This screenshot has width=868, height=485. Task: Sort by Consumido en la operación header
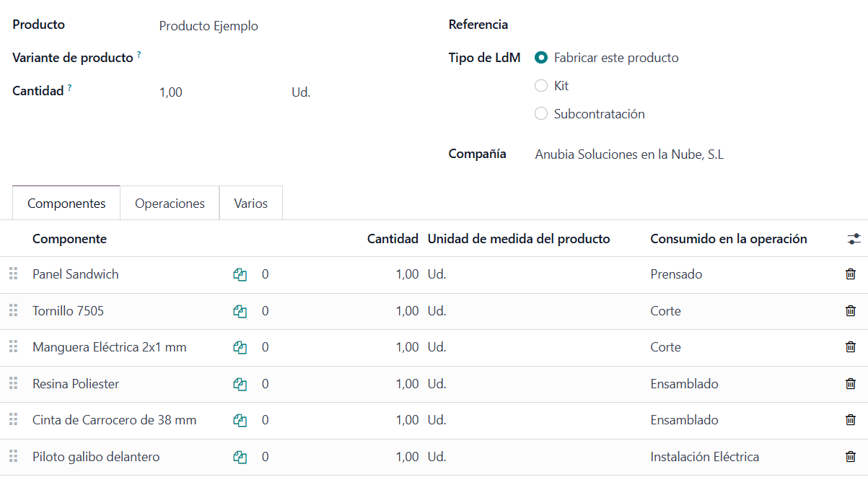tap(729, 239)
